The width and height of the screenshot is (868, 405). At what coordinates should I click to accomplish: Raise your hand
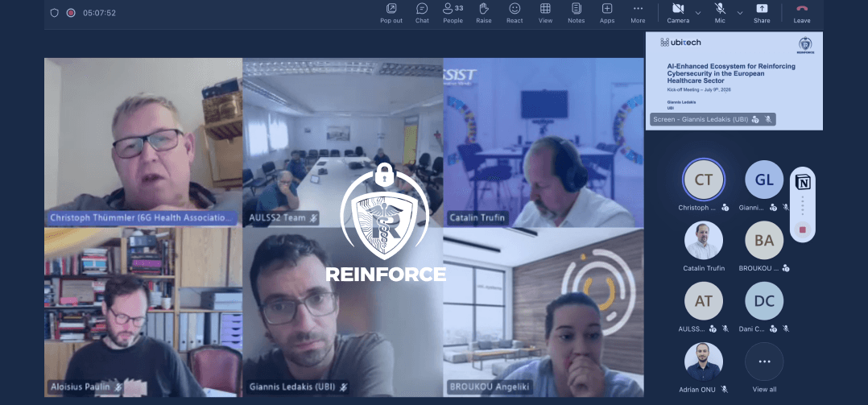pos(484,13)
